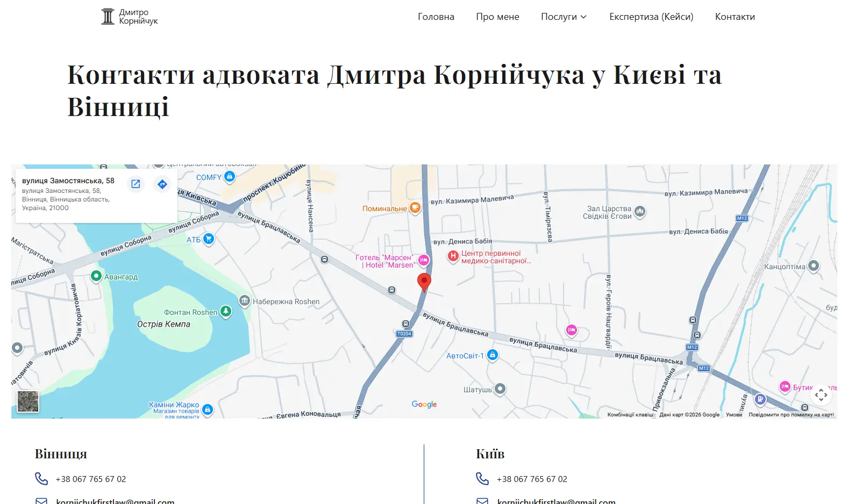Click the red location pin marker

424,282
